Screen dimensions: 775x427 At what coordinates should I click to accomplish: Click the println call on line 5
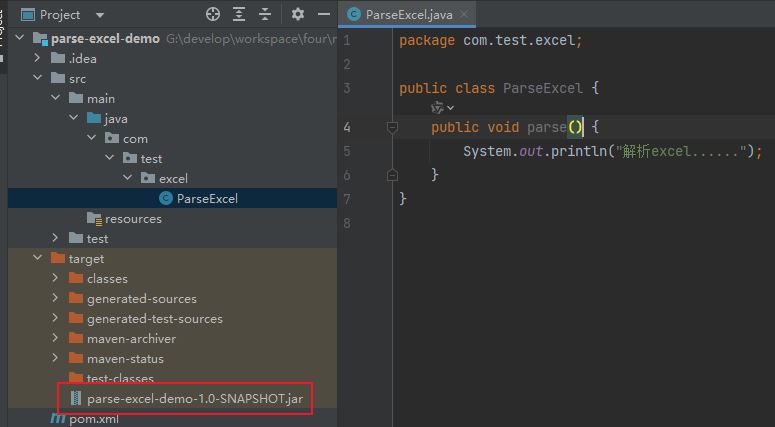coord(579,151)
